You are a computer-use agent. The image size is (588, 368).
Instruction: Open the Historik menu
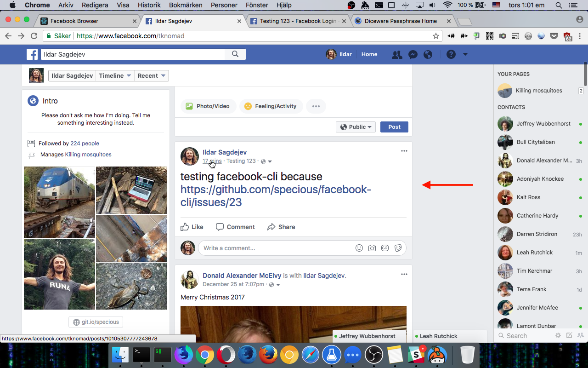(149, 5)
